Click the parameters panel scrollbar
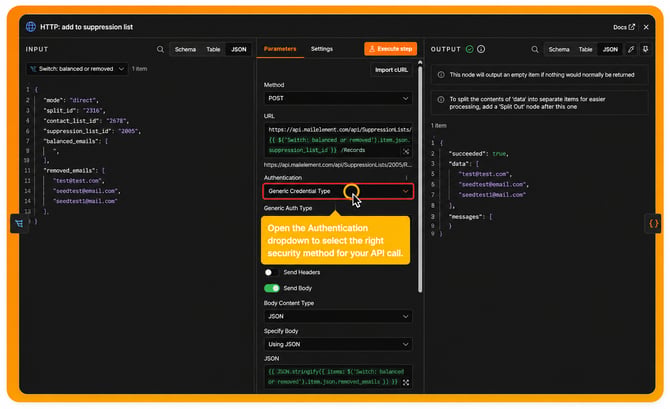 click(x=420, y=177)
